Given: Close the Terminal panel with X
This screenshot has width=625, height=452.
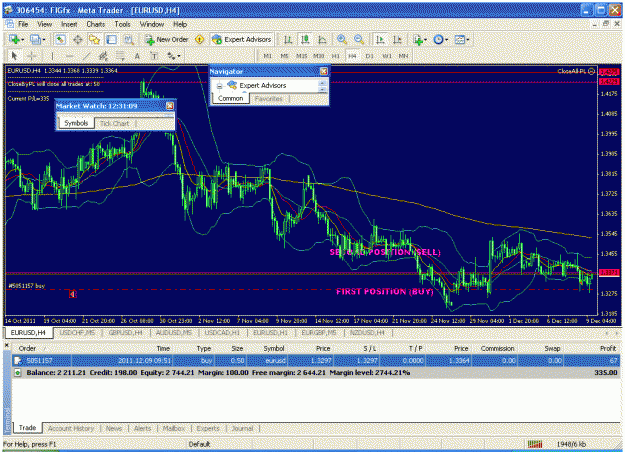Looking at the screenshot, I should pyautogui.click(x=7, y=345).
